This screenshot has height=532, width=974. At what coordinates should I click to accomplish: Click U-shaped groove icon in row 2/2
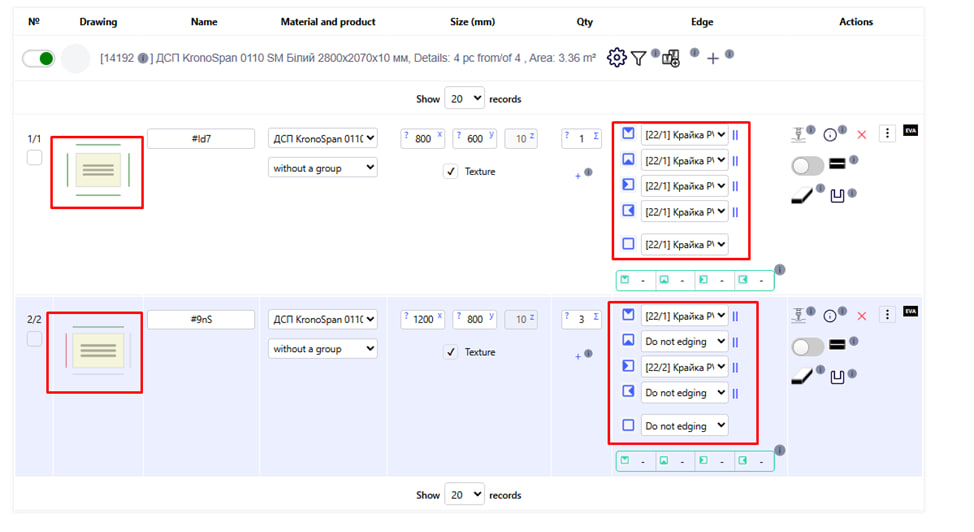coord(837,377)
